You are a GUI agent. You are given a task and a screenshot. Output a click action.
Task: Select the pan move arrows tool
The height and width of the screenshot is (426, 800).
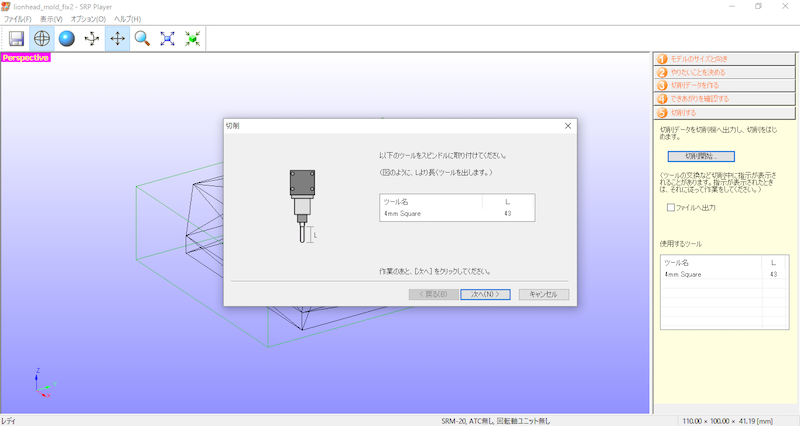(117, 39)
